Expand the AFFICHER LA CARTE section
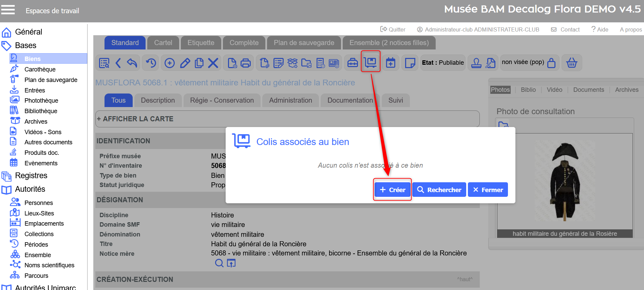The height and width of the screenshot is (290, 644). [135, 119]
